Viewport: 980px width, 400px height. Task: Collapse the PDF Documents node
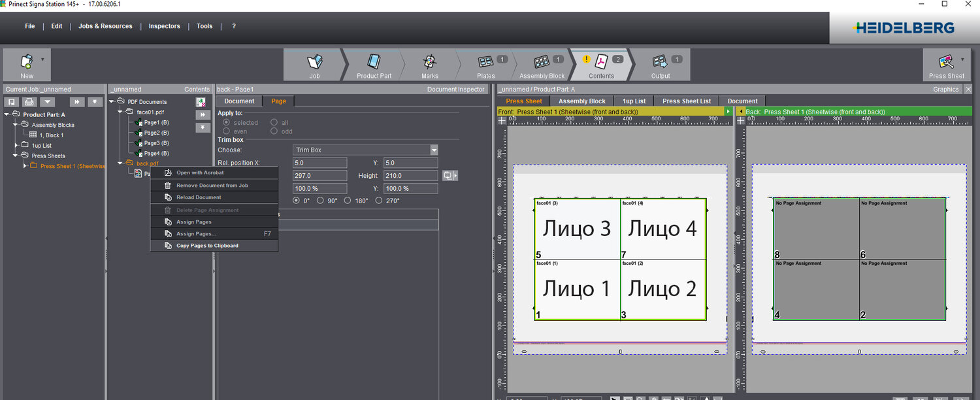[112, 101]
